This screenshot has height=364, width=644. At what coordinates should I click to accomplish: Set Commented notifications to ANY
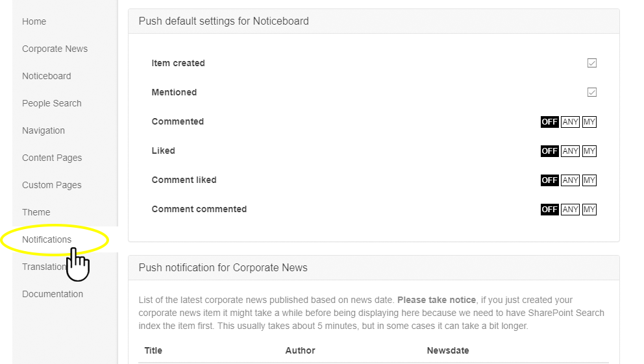570,122
